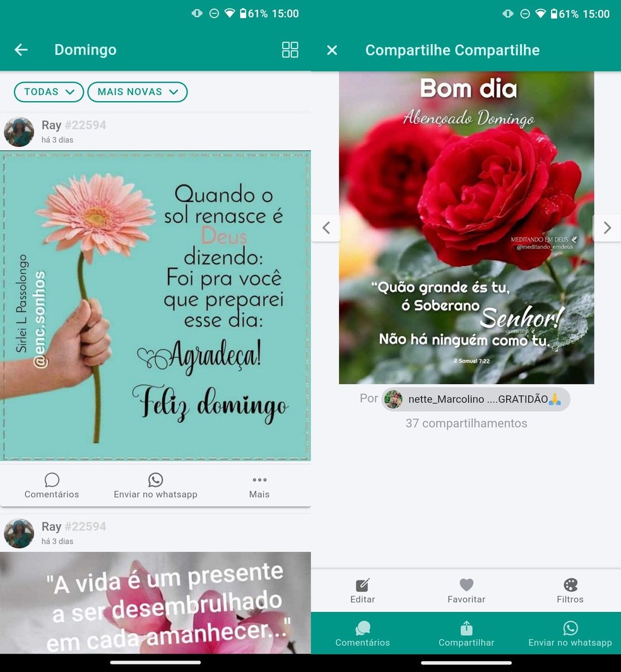The image size is (621, 672).
Task: Open Comentários under the Feliz domingo post
Action: point(52,486)
